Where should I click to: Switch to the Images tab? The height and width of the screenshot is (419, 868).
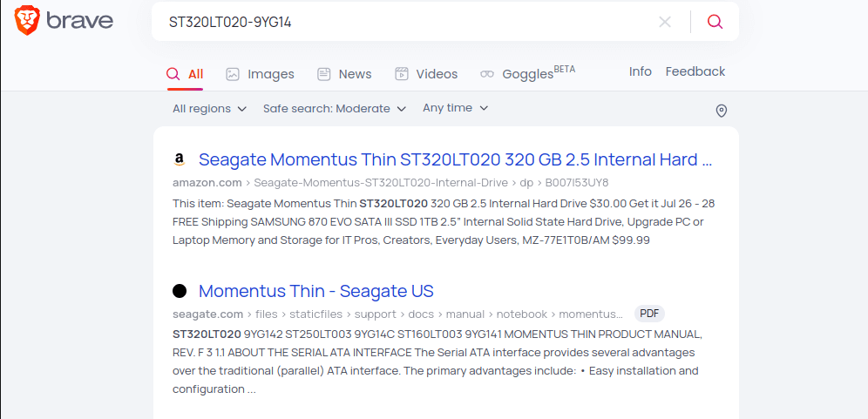[261, 74]
